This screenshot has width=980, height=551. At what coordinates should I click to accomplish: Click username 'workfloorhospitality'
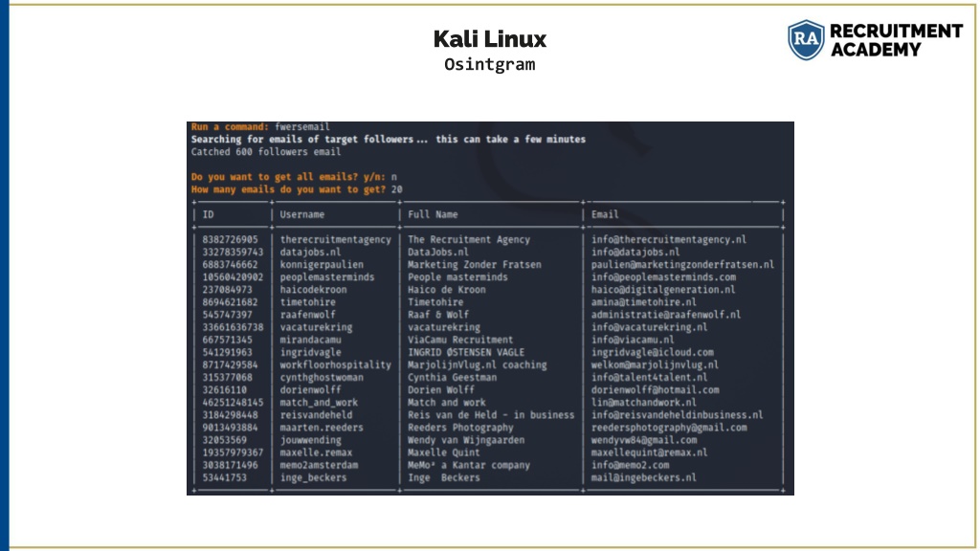335,364
